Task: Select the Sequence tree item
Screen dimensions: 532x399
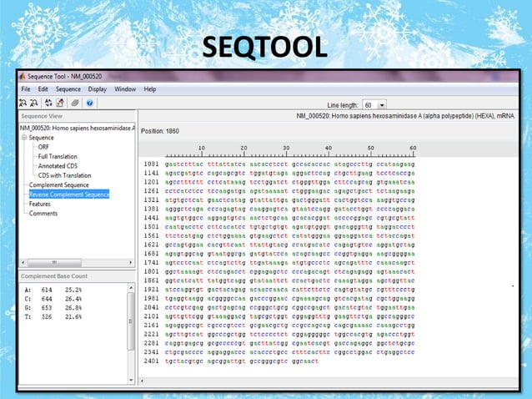Action: click(42, 138)
